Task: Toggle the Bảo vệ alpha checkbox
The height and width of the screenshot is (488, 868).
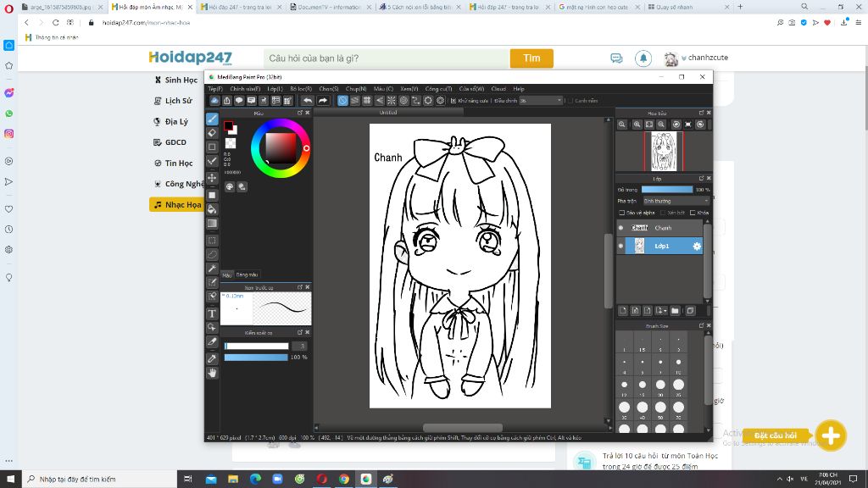Action: [621, 213]
